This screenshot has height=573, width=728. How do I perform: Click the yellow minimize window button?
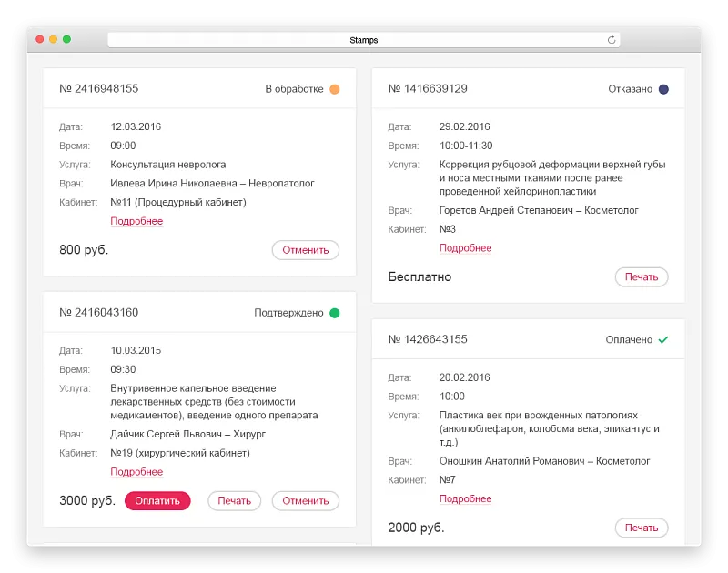tap(53, 40)
